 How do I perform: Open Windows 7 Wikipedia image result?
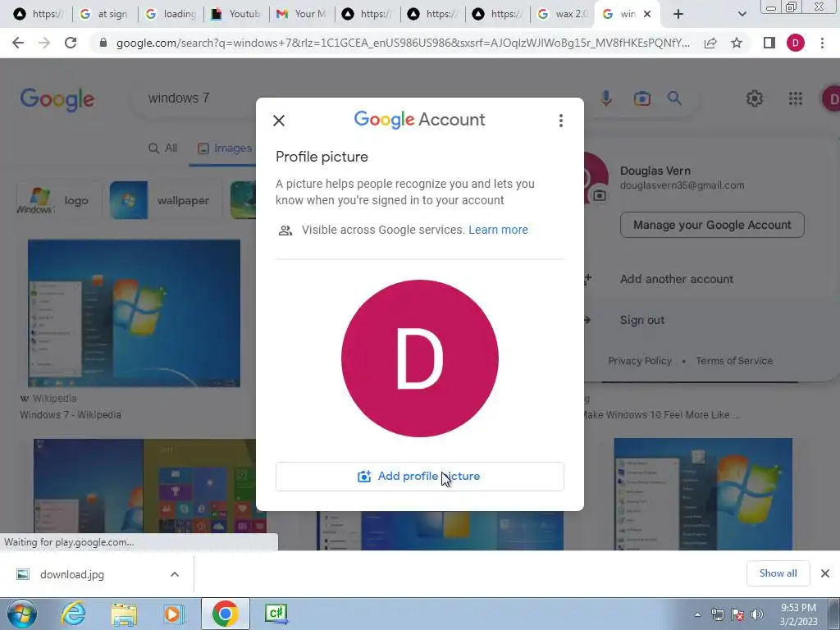(x=134, y=313)
